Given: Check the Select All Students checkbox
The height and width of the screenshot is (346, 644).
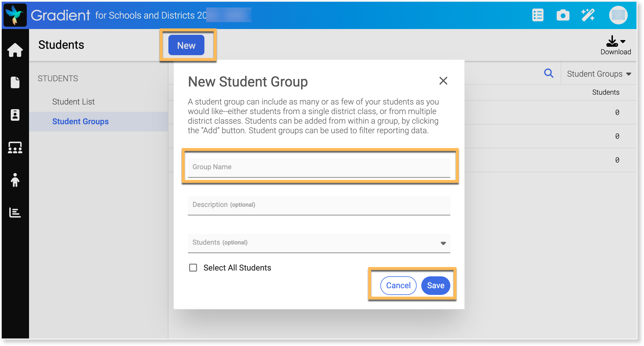Looking at the screenshot, I should (x=193, y=268).
